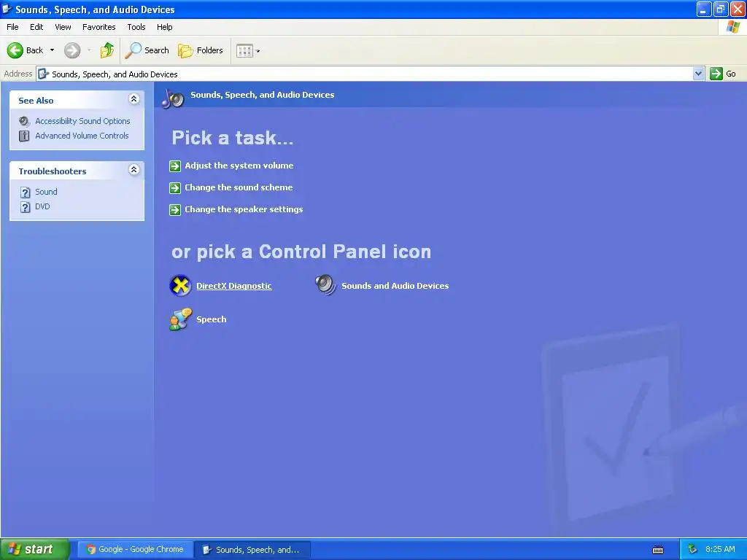
Task: Click the address bar control panel icon
Action: pyautogui.click(x=43, y=74)
